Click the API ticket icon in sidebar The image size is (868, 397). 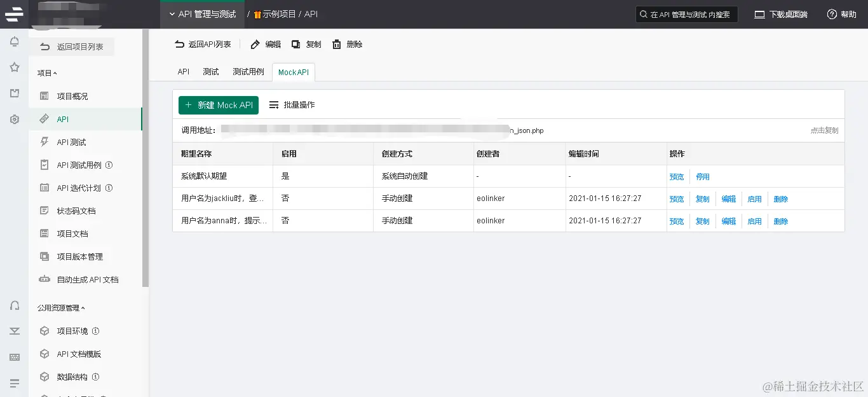(x=44, y=119)
